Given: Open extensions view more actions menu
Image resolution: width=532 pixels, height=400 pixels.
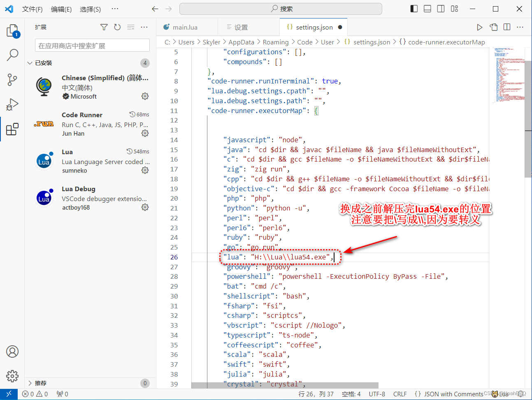Looking at the screenshot, I should point(144,27).
